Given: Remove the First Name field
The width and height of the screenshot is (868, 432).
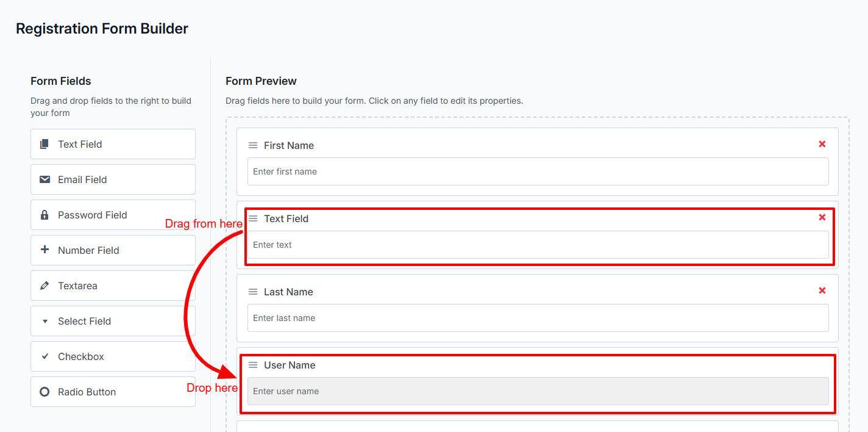Looking at the screenshot, I should (822, 144).
